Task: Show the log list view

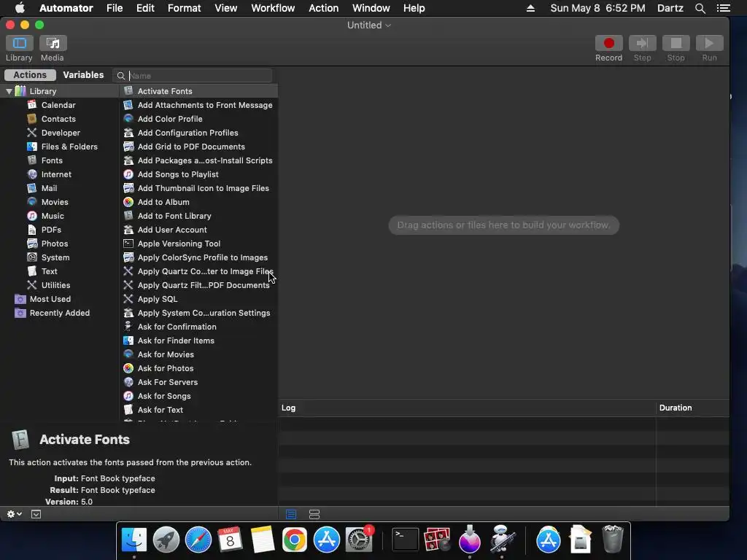Action: 291,514
